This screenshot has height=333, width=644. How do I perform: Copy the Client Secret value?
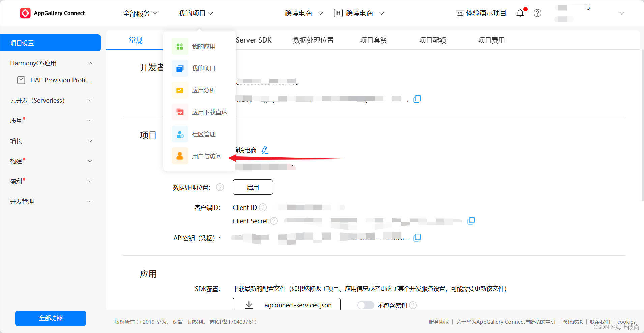tap(471, 221)
